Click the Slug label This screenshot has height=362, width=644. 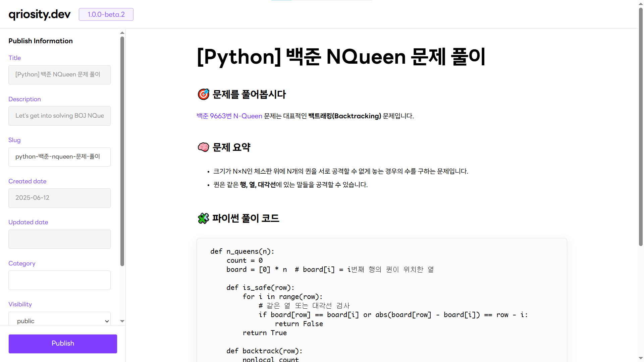point(14,140)
